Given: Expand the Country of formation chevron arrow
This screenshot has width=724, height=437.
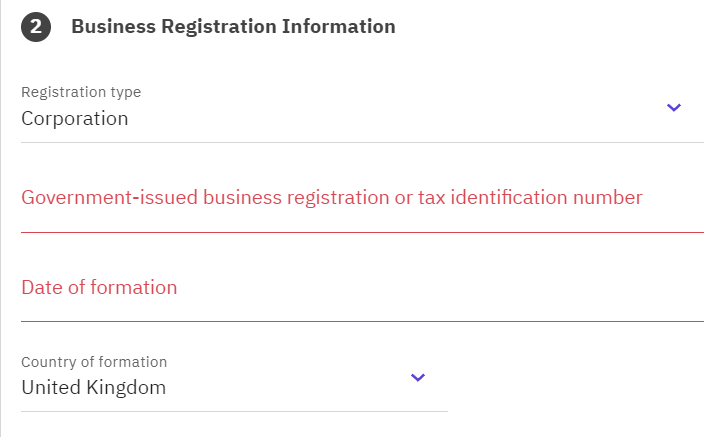Looking at the screenshot, I should (418, 377).
